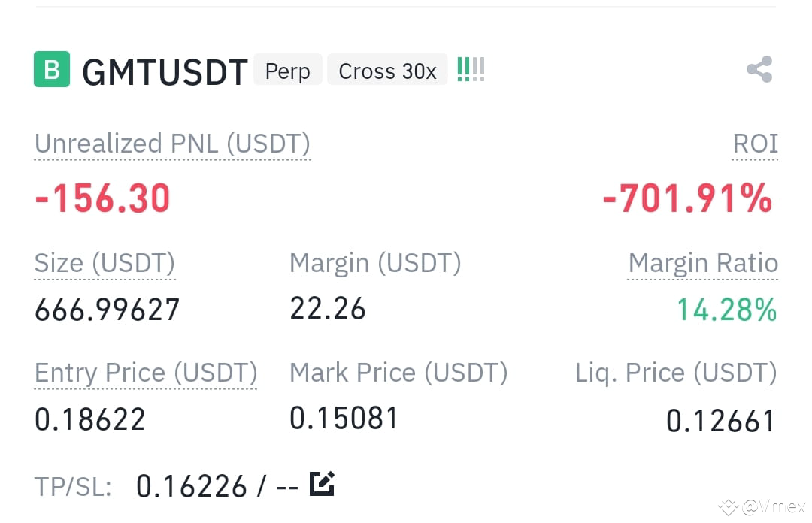The height and width of the screenshot is (523, 812).
Task: Open the TP/SL edit pencil icon
Action: click(x=322, y=484)
